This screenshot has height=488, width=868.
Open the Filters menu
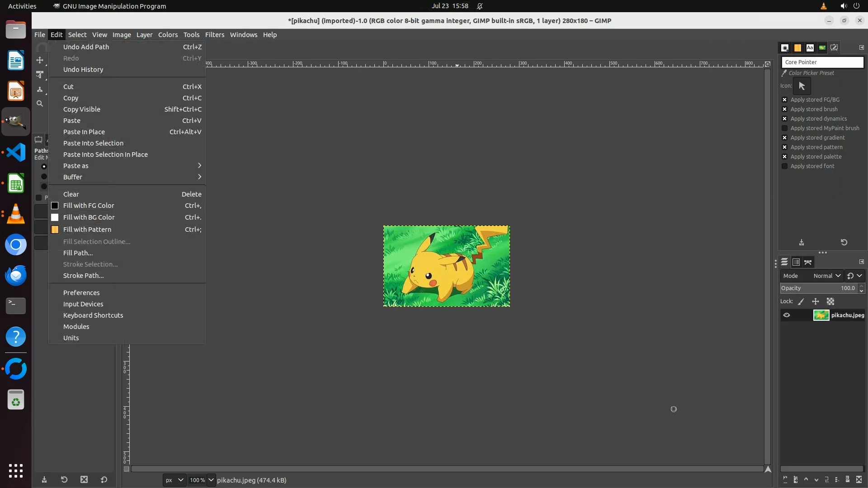(214, 35)
